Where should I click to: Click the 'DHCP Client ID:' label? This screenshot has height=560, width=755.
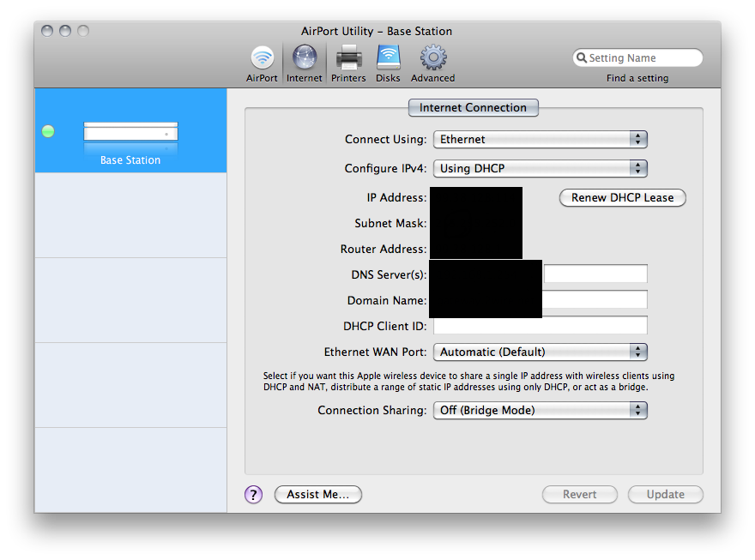coord(384,326)
